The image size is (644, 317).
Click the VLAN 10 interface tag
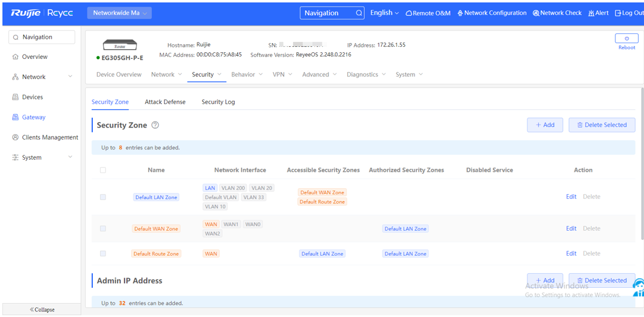pyautogui.click(x=215, y=207)
